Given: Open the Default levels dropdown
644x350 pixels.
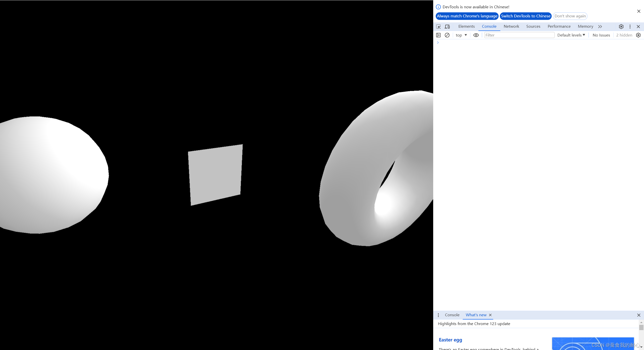Looking at the screenshot, I should (x=571, y=35).
